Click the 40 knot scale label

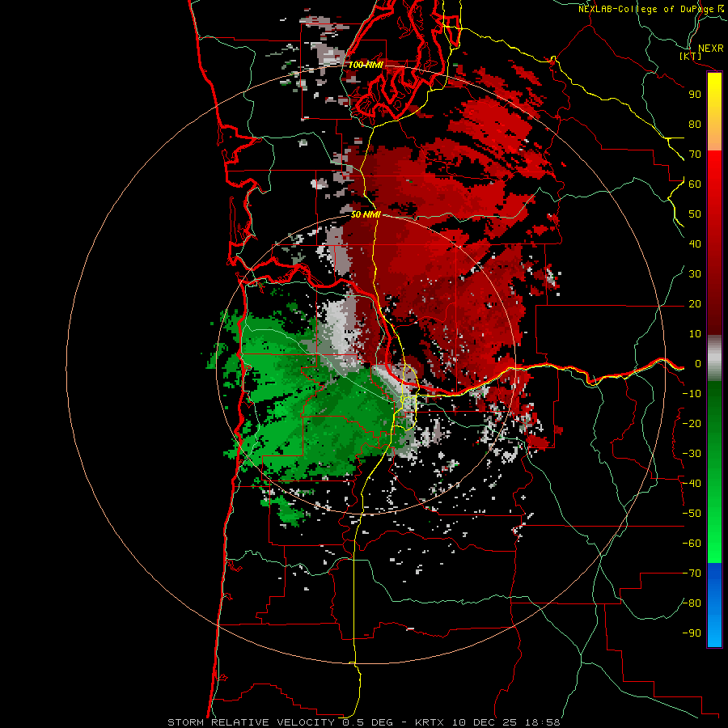[695, 244]
